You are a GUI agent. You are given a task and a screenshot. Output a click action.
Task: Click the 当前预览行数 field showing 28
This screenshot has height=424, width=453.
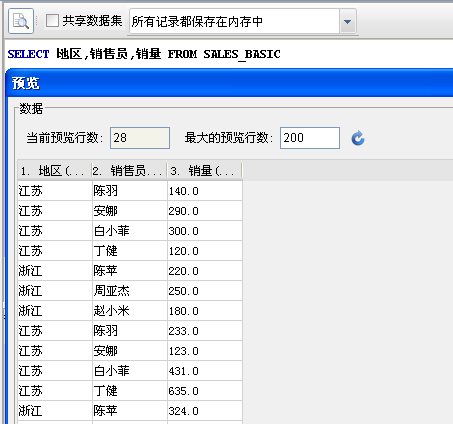point(140,138)
